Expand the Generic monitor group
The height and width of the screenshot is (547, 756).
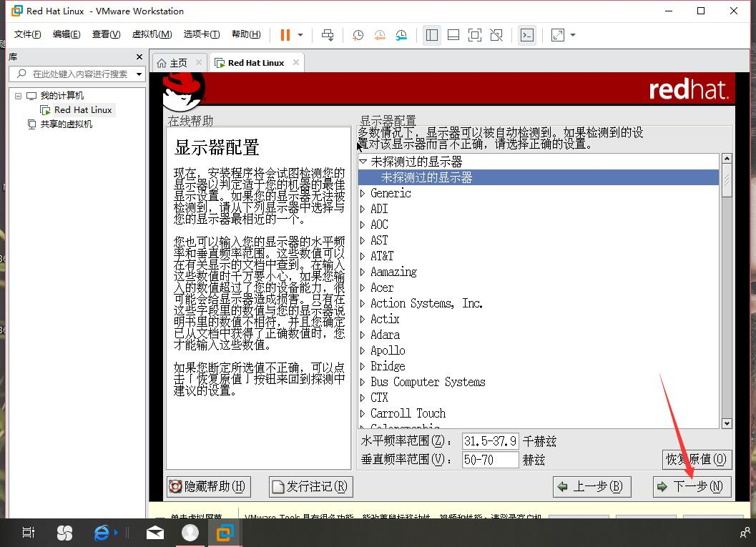coord(363,193)
